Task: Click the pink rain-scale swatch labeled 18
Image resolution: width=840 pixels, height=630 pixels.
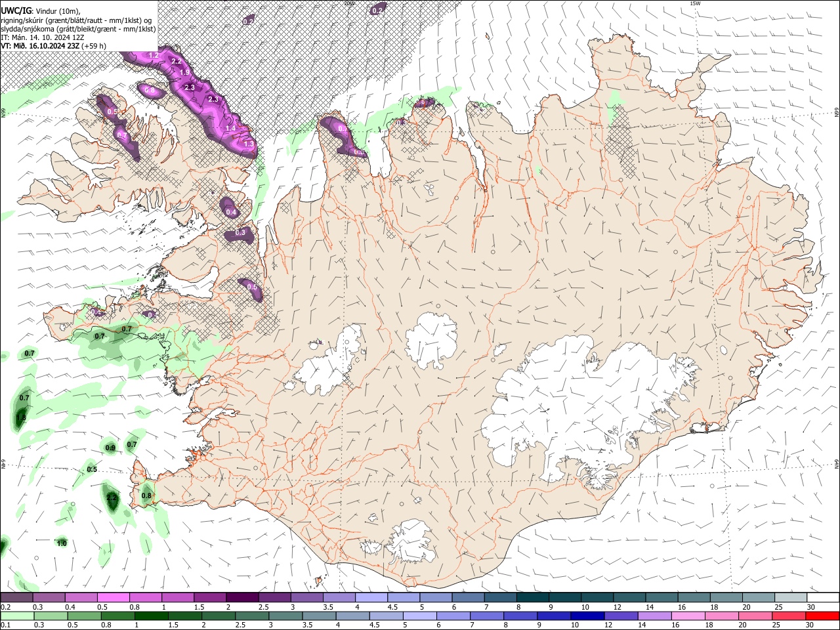Action: [x=723, y=616]
